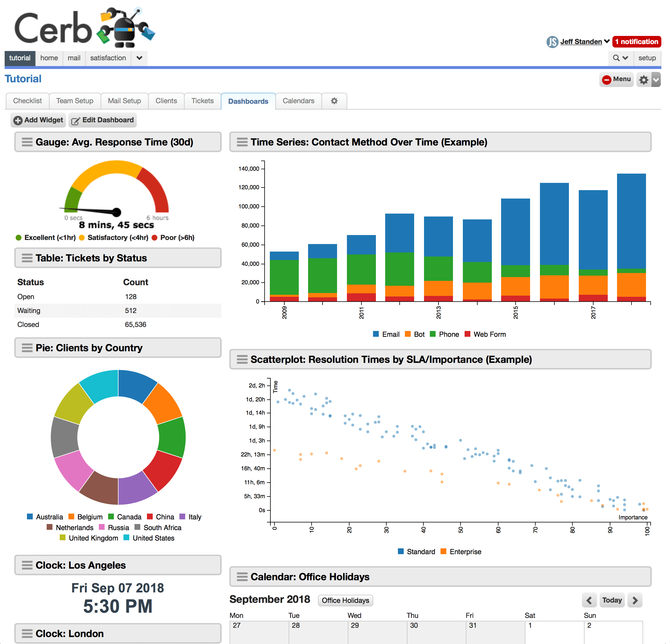
Task: Go to previous month in calendar
Action: pyautogui.click(x=589, y=601)
